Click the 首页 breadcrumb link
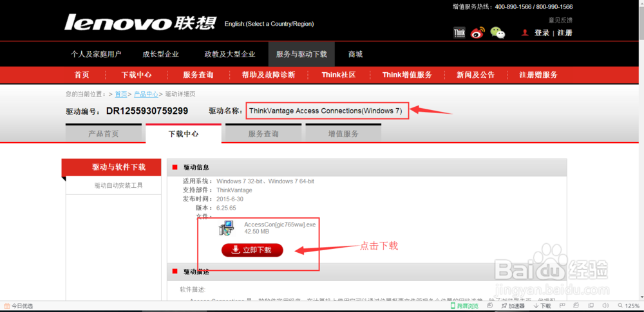 (x=121, y=94)
